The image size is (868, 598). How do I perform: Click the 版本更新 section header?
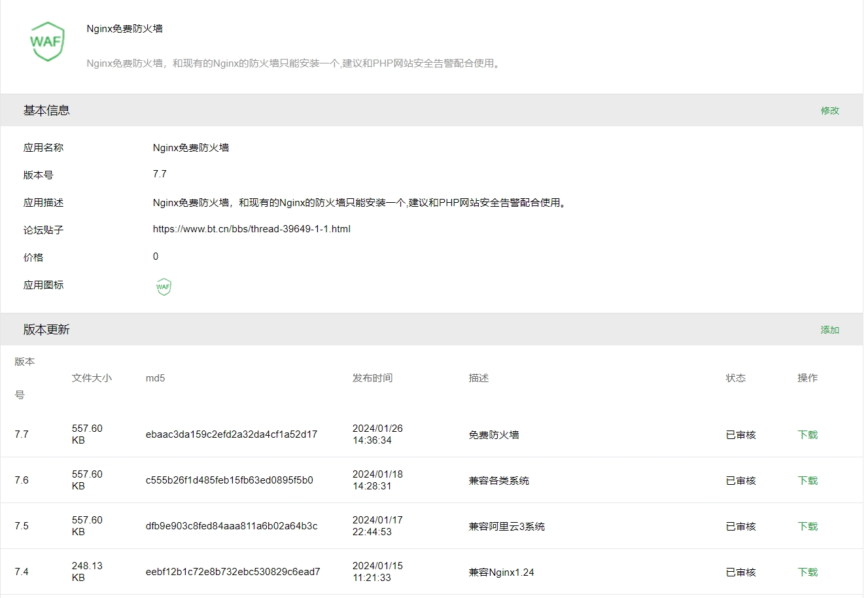coord(46,330)
